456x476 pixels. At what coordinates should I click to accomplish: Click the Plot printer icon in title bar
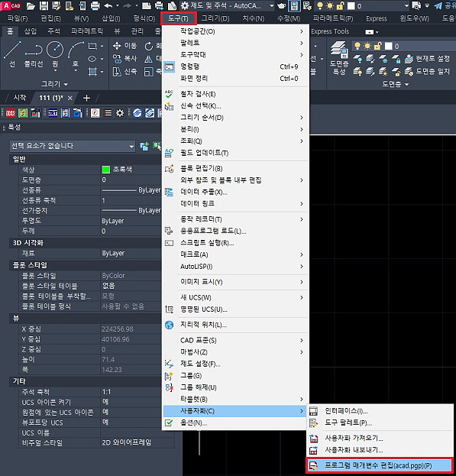pos(95,6)
